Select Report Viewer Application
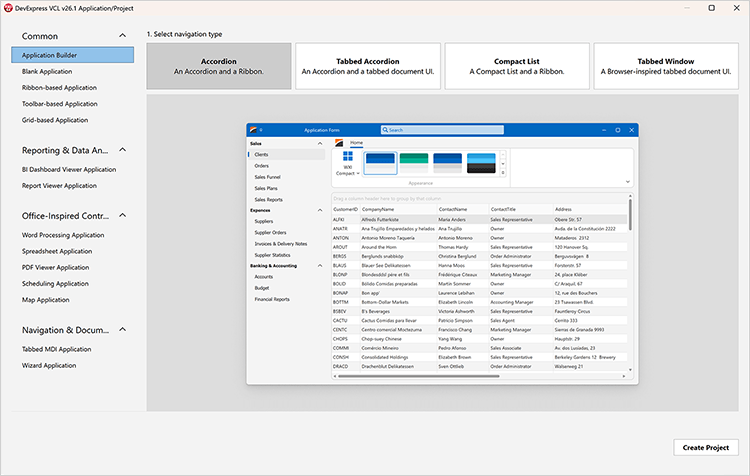The image size is (750, 476). [x=59, y=186]
